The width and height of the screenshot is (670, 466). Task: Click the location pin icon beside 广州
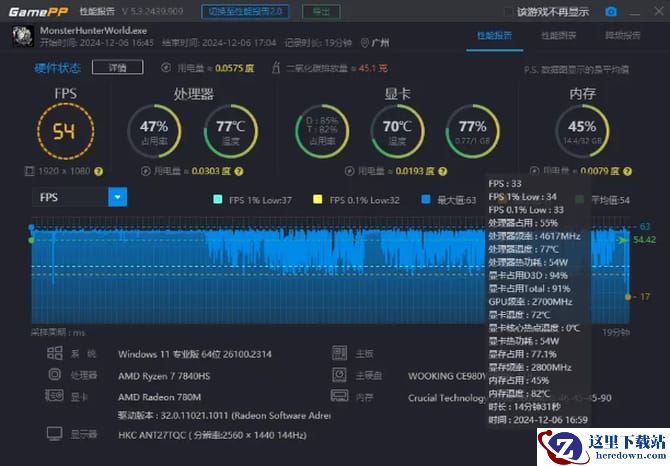point(364,43)
